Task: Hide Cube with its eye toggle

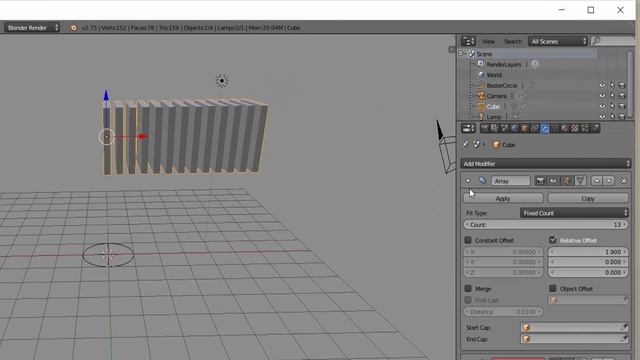Action: coord(602,106)
